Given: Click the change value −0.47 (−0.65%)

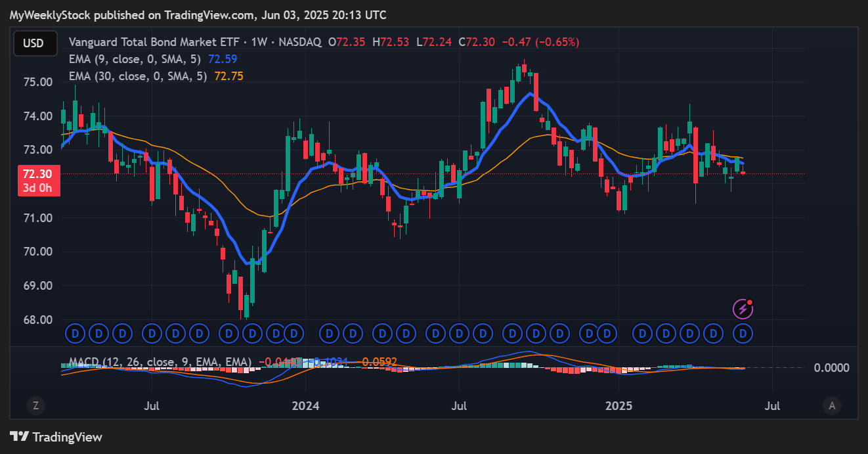Looking at the screenshot, I should pos(540,42).
